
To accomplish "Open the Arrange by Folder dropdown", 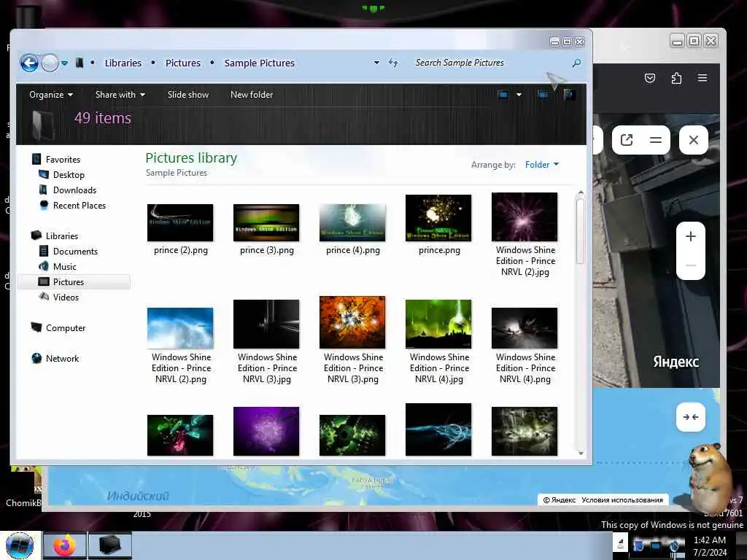I will click(542, 164).
